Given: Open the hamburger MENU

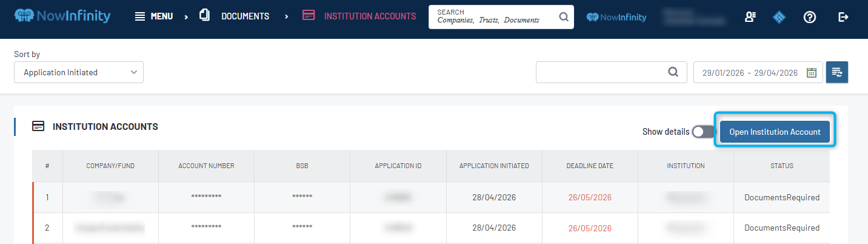Looking at the screenshot, I should click(x=154, y=16).
